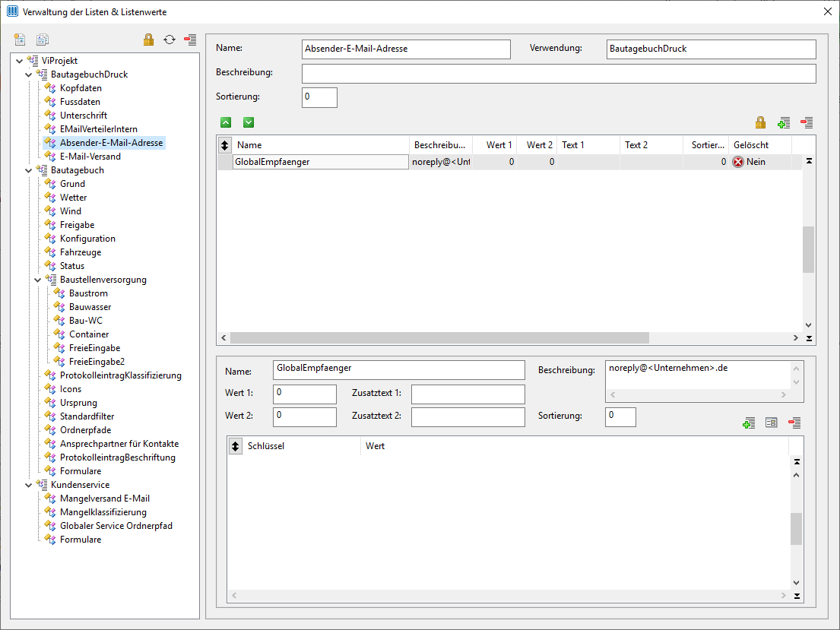Click the Wert 2 detail field

pyautogui.click(x=304, y=416)
